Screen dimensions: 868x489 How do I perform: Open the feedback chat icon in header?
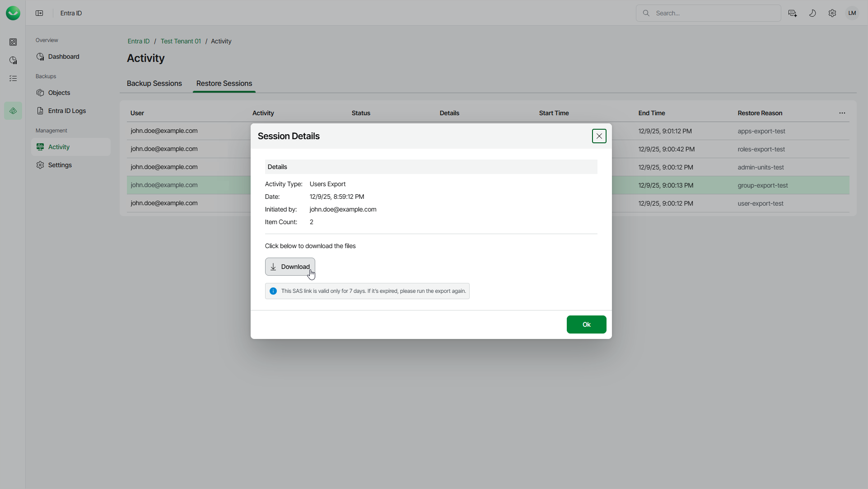pyautogui.click(x=792, y=13)
